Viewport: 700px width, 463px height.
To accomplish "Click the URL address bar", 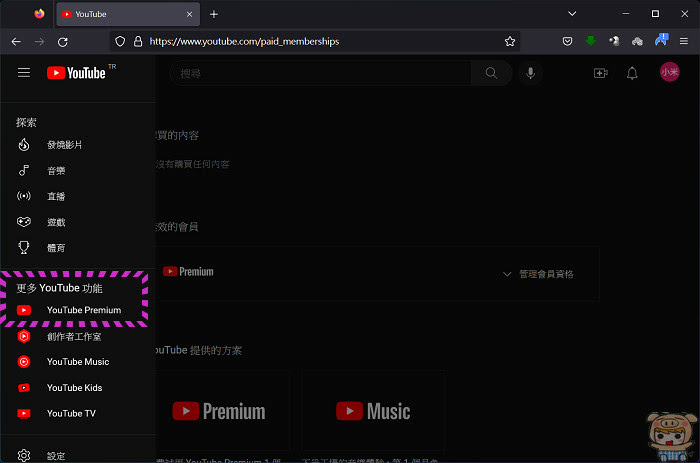I will point(315,42).
